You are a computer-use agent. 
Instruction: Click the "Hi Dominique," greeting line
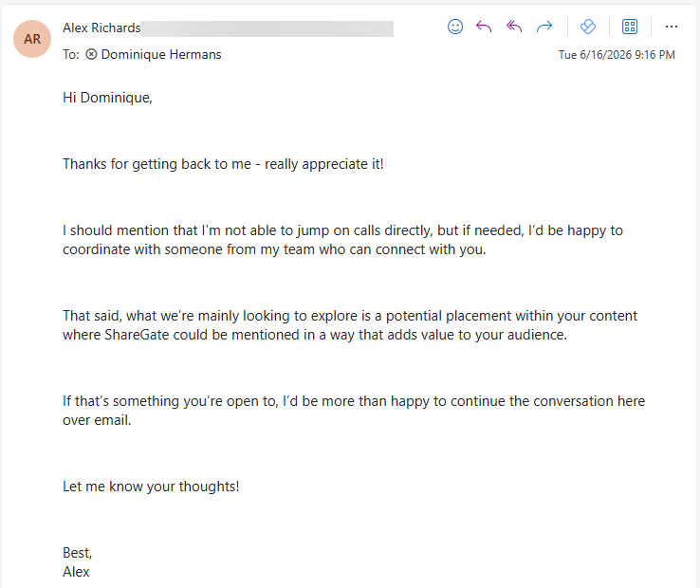click(x=107, y=98)
